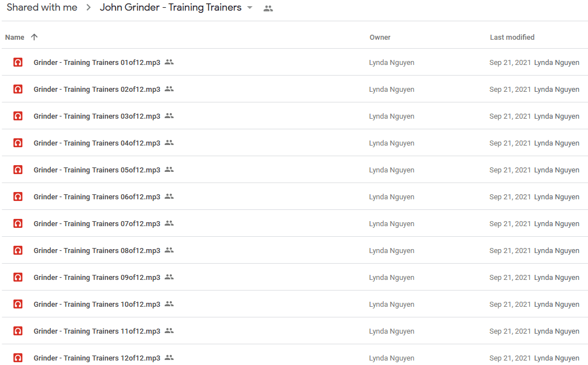
Task: Click modifier name Lynda Nguyen in 12of12.mp3 row
Action: [x=557, y=358]
